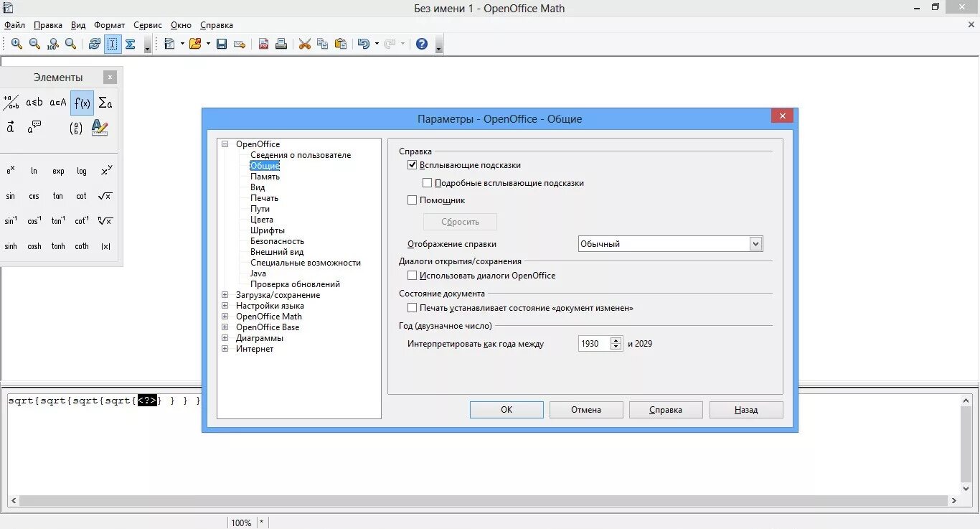Click the Отмена button

(x=586, y=410)
